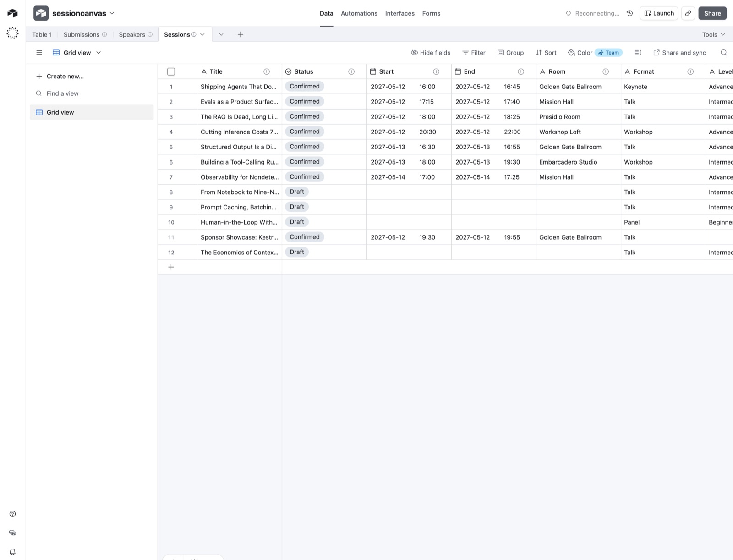Open the Sessions tab chevron menu
The image size is (733, 560).
click(x=202, y=34)
